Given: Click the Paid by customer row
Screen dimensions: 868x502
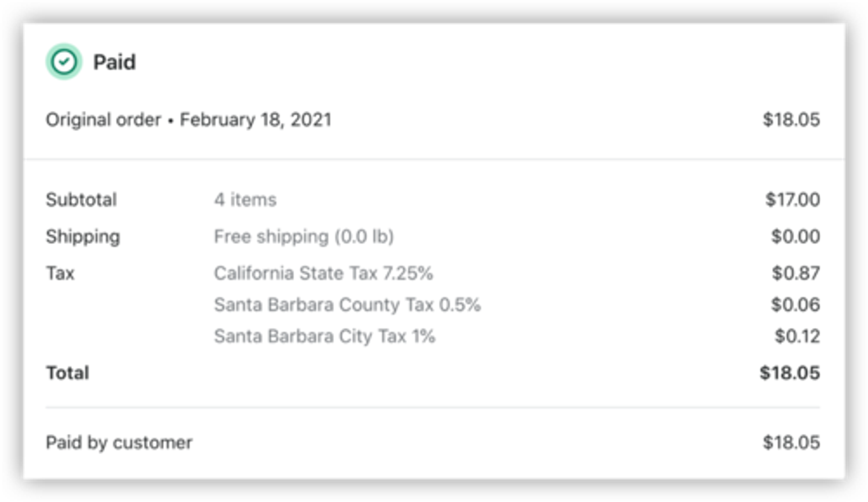Looking at the screenshot, I should pos(119,443).
